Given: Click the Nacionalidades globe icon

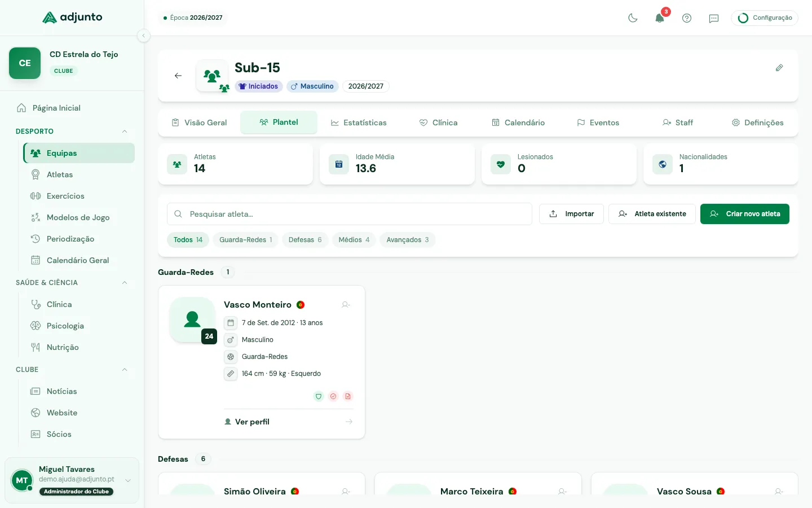Looking at the screenshot, I should 663,164.
